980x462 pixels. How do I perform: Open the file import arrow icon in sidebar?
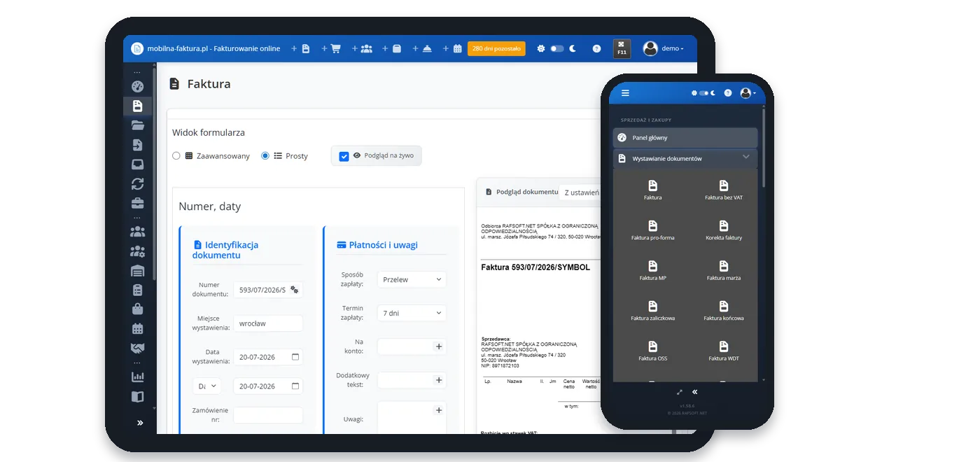click(137, 145)
